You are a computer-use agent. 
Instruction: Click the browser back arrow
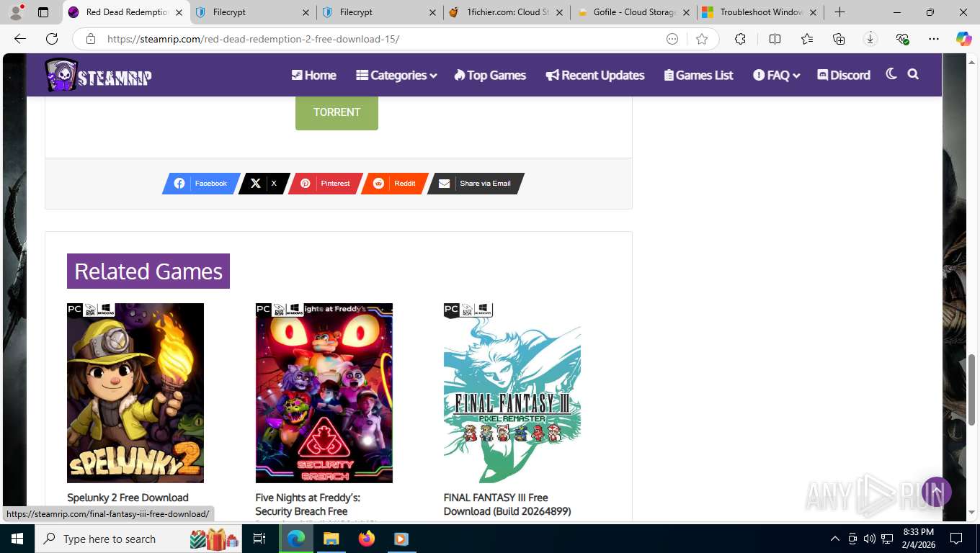(x=20, y=39)
